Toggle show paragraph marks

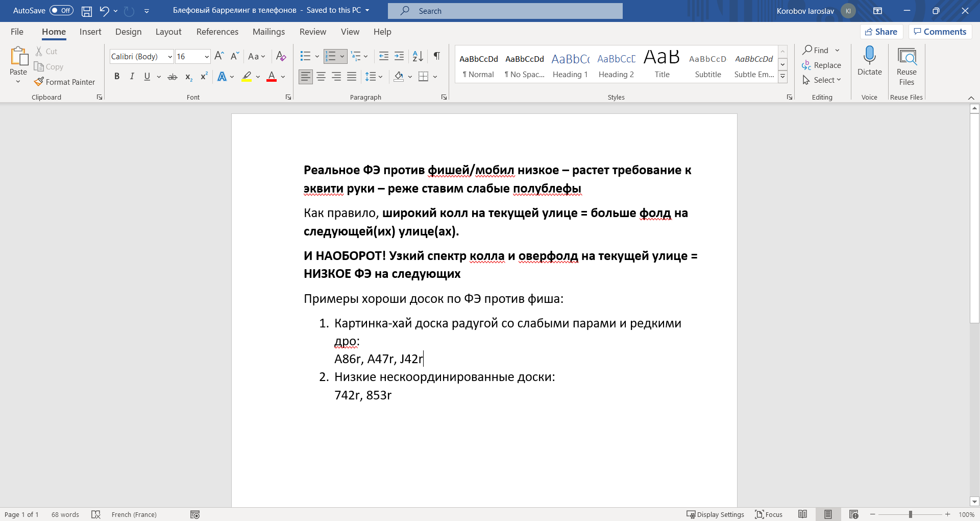pyautogui.click(x=436, y=56)
